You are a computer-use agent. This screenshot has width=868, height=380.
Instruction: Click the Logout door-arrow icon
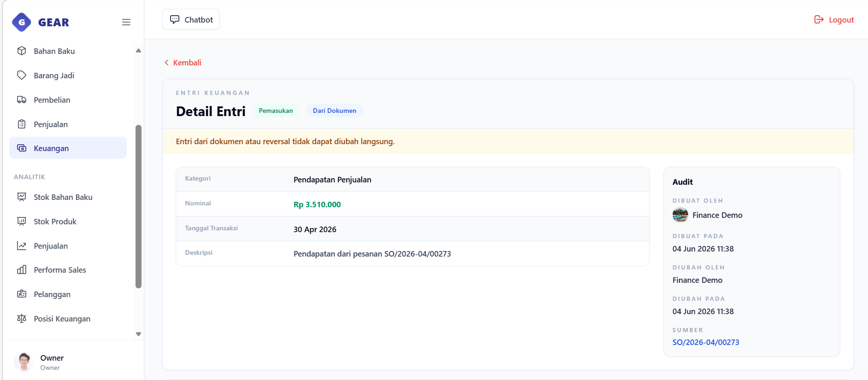pyautogui.click(x=819, y=19)
